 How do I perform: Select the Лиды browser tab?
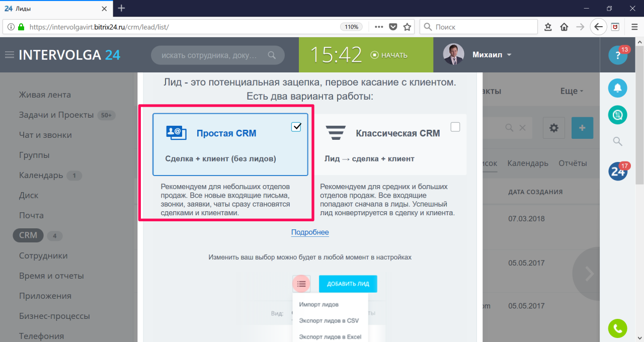56,8
